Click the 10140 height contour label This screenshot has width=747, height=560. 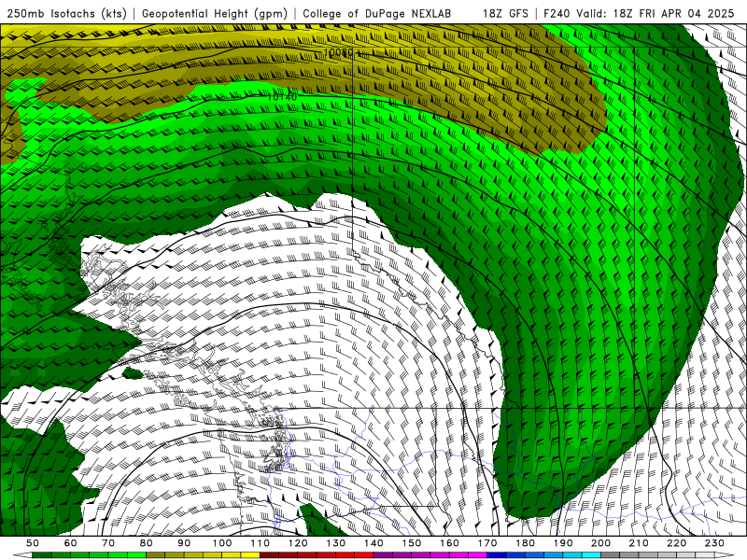(282, 97)
